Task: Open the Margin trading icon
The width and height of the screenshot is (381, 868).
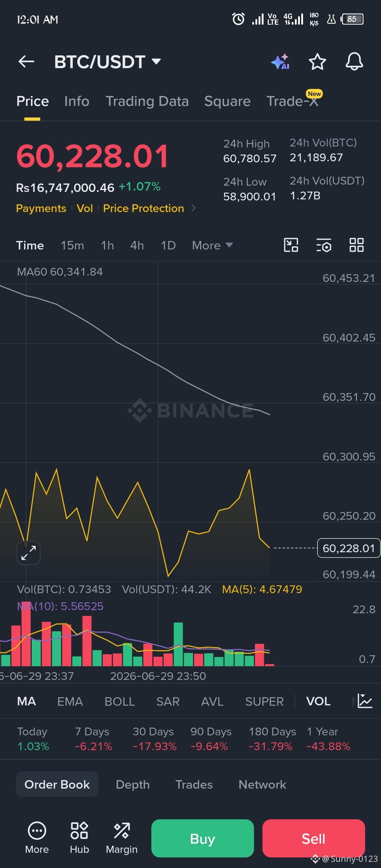Action: (x=122, y=838)
